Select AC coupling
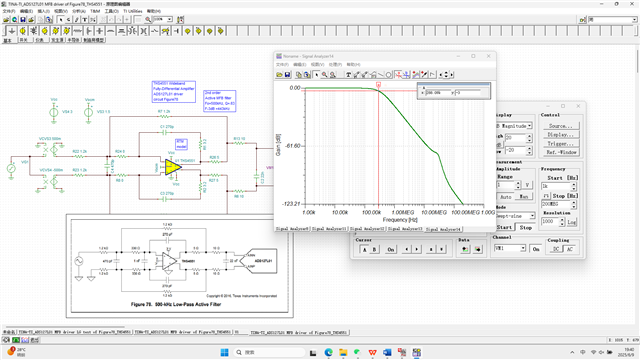The width and height of the screenshot is (640, 360). [x=570, y=249]
